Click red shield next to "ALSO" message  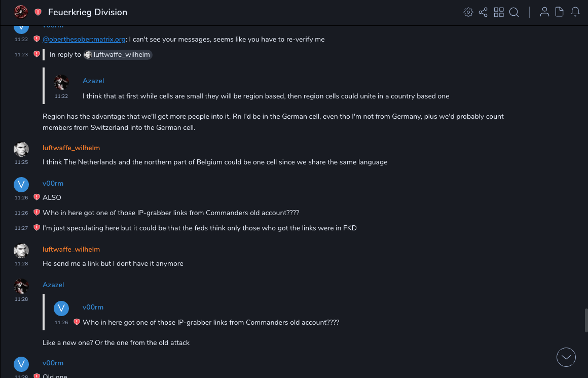[x=36, y=197]
